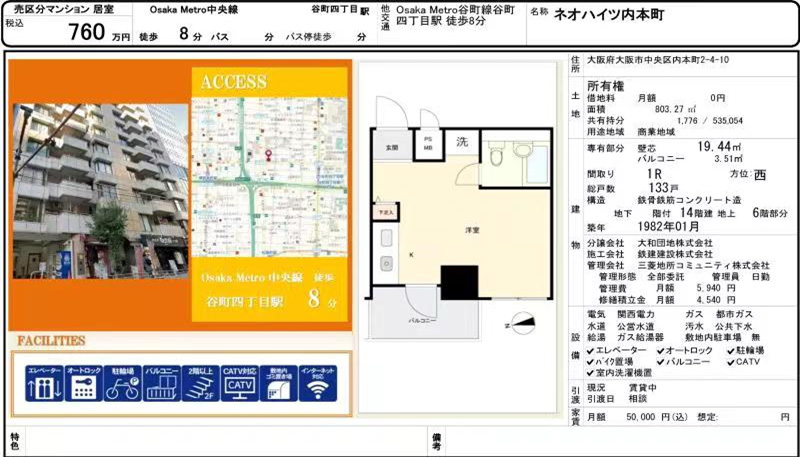Viewport: 800px width, 457px height.
Task: Click the Elevator facility icon
Action: 44,384
